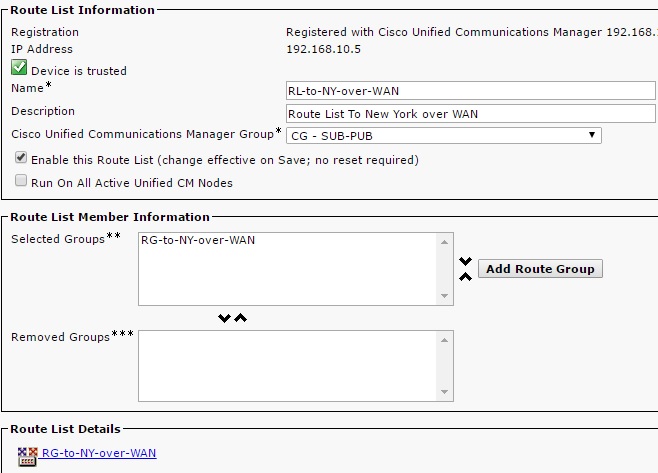Viewport: 658px width, 473px height.
Task: Click green Device is trusted check icon
Action: point(19,67)
